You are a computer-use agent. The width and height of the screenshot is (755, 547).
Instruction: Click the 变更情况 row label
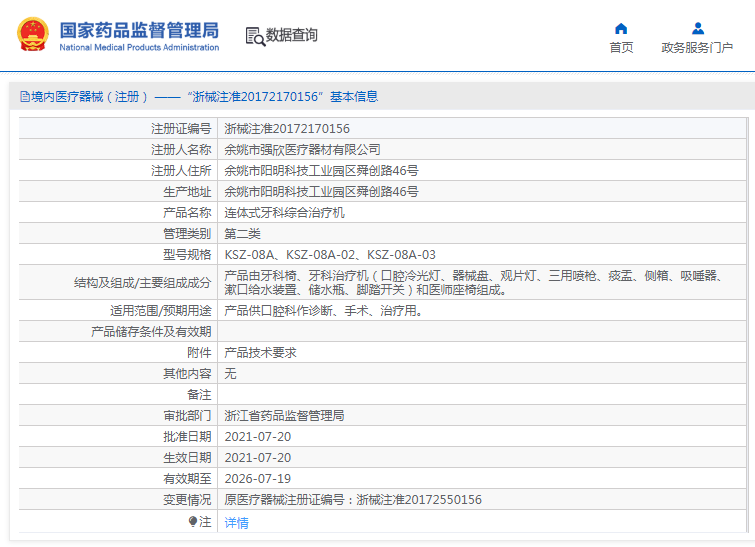pos(187,499)
